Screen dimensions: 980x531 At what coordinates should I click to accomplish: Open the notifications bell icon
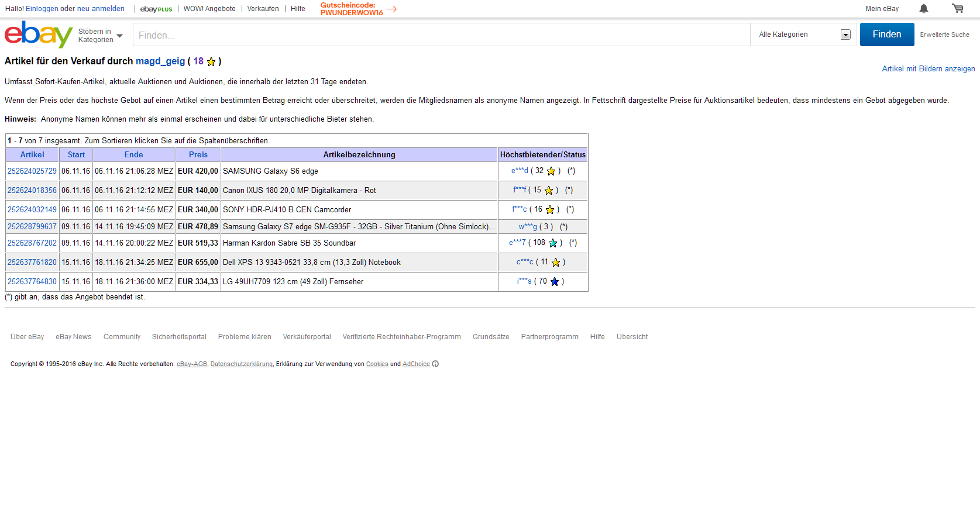[924, 8]
